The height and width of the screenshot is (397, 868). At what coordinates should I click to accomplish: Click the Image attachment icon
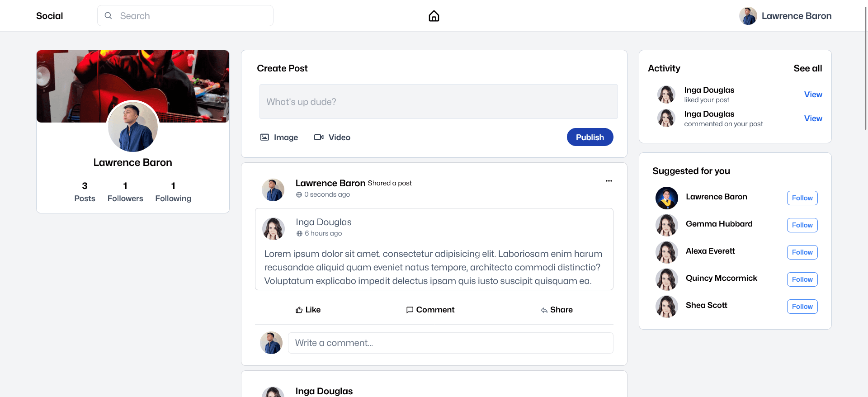point(264,137)
